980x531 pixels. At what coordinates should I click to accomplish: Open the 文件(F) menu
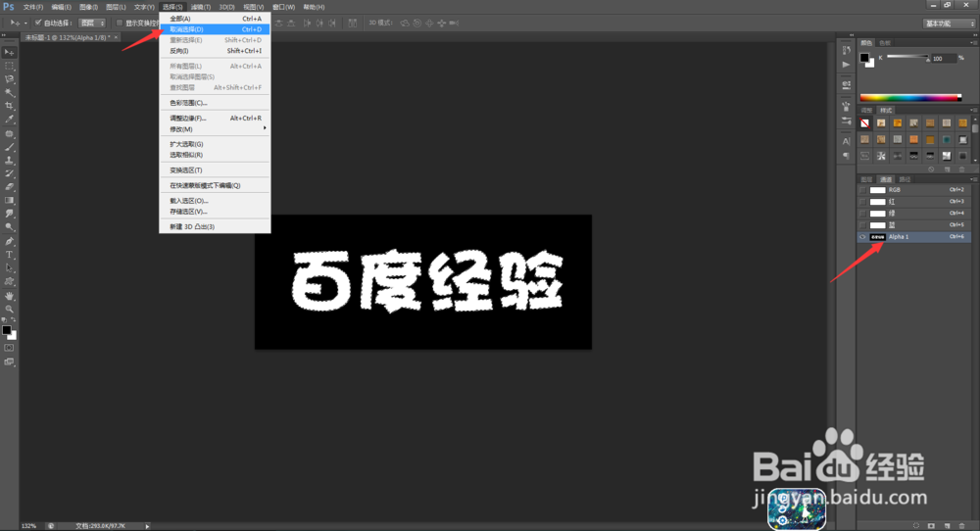(x=33, y=7)
